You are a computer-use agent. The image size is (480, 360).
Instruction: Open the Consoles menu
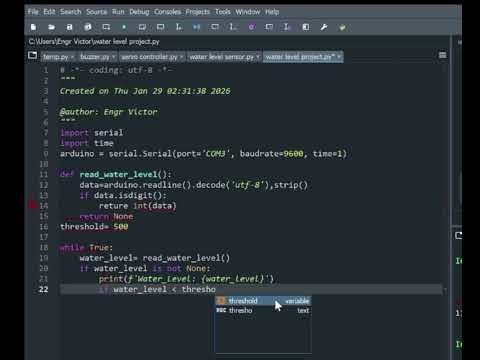point(167,12)
